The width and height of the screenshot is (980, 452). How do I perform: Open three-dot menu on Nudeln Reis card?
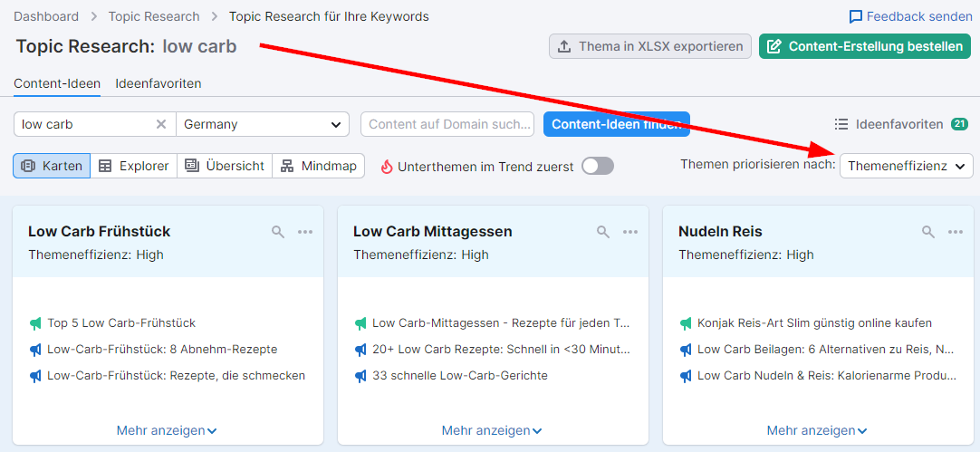click(956, 232)
